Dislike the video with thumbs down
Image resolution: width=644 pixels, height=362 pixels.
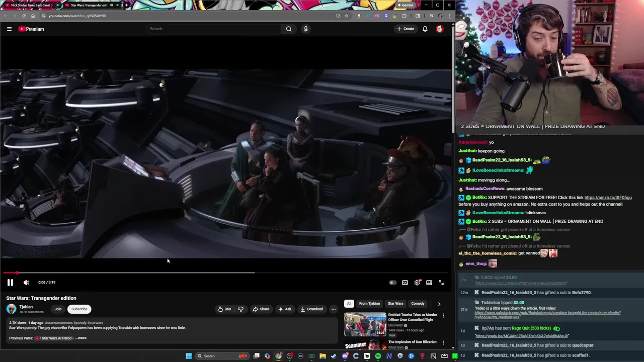pyautogui.click(x=240, y=309)
